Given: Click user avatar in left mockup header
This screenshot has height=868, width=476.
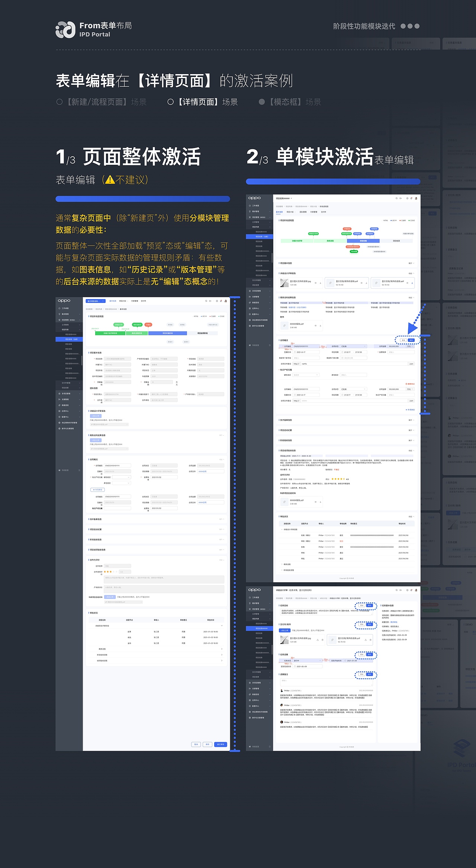Looking at the screenshot, I should point(226,301).
